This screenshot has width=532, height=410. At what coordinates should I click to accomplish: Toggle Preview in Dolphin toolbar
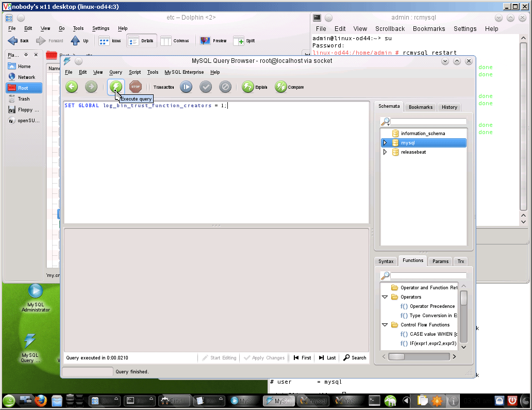(x=213, y=41)
